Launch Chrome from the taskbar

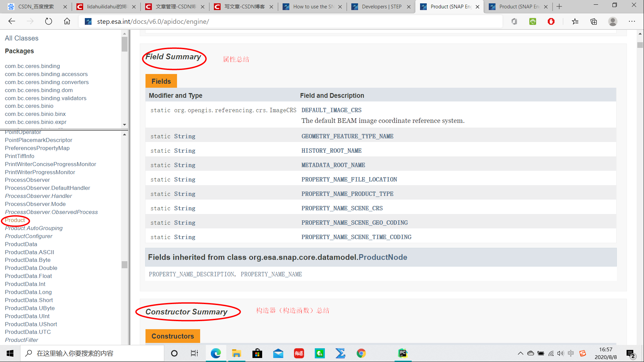coord(361,353)
